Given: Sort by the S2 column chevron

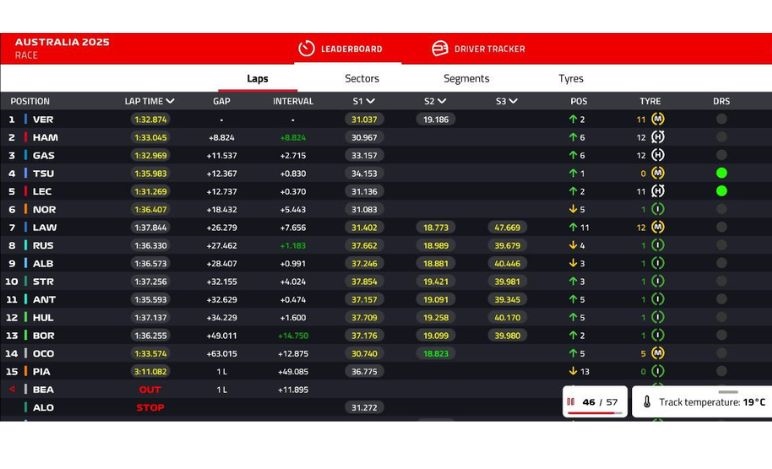Looking at the screenshot, I should [x=442, y=101].
